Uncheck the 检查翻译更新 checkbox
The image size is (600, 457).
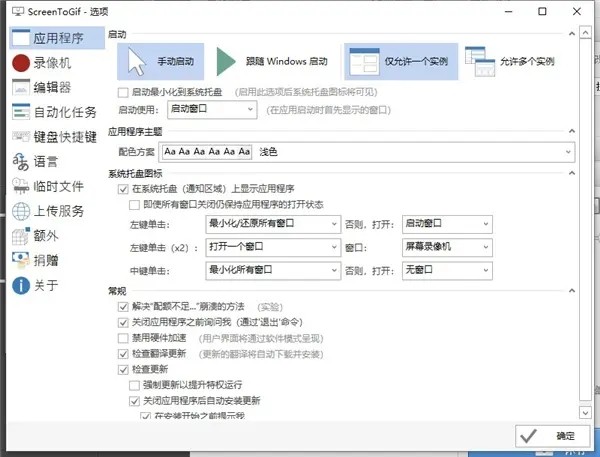pyautogui.click(x=124, y=353)
